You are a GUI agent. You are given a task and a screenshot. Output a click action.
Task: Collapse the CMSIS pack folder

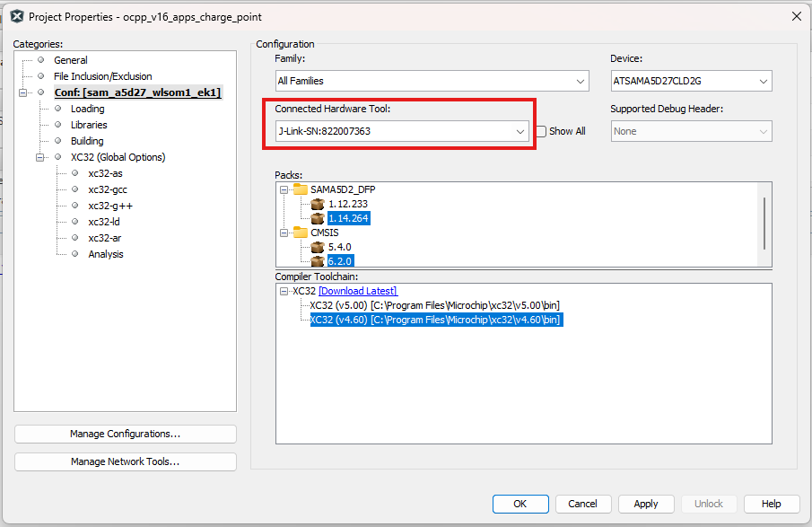coord(284,233)
